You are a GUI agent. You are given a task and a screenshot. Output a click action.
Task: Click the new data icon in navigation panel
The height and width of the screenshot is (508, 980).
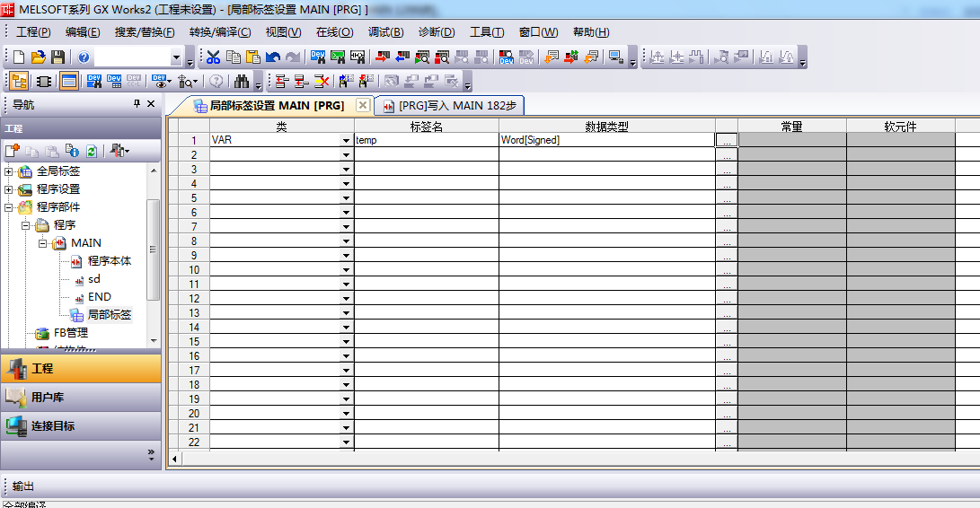click(x=13, y=151)
